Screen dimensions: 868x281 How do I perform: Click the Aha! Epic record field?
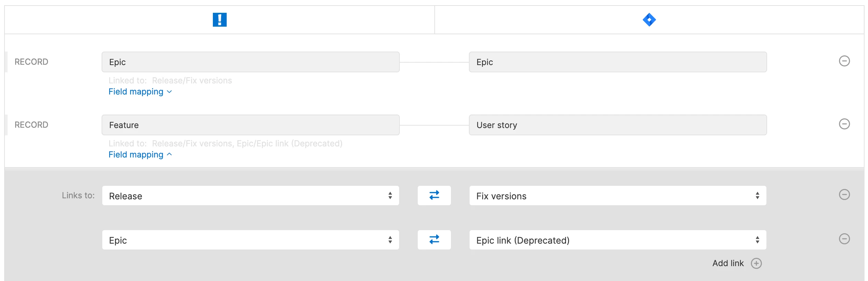click(x=250, y=62)
